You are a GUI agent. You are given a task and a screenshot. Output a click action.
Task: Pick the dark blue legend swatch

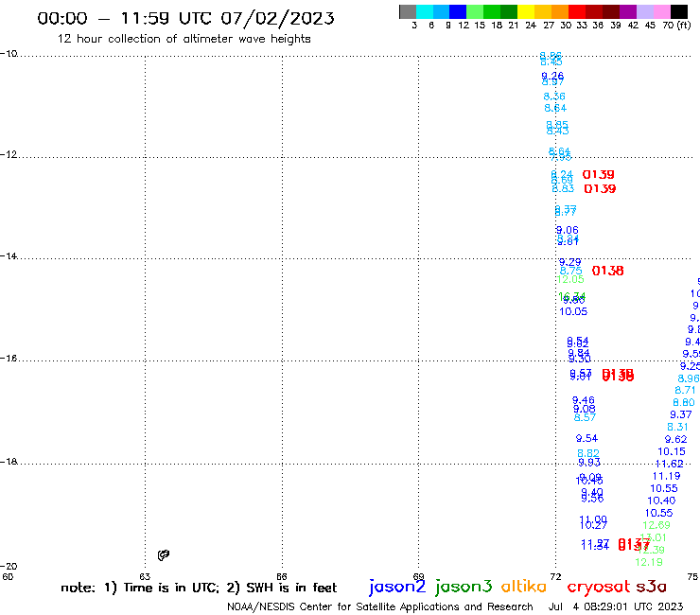pos(458,11)
